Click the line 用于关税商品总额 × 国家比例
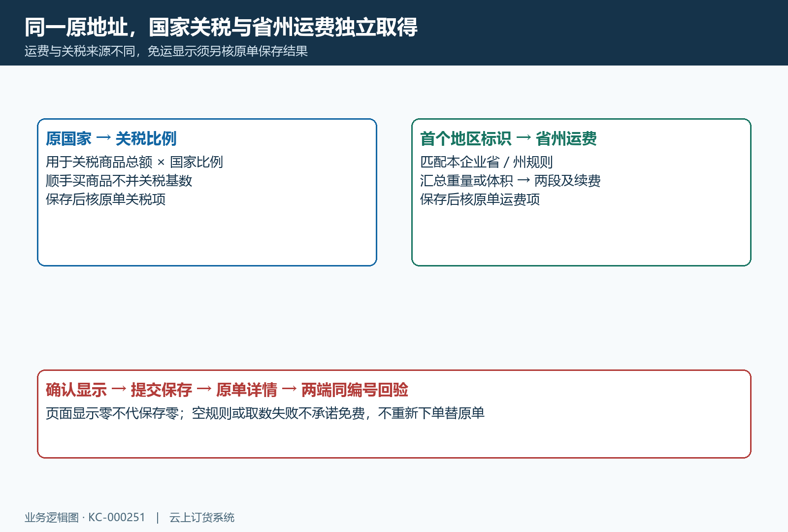Screen dimensions: 788x532 134,162
